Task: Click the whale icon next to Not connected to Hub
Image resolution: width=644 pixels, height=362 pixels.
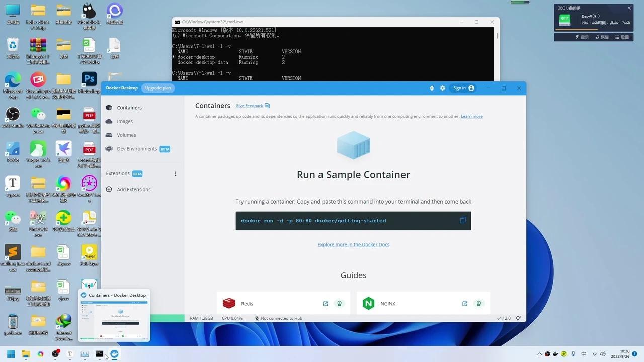Action: [x=256, y=318]
